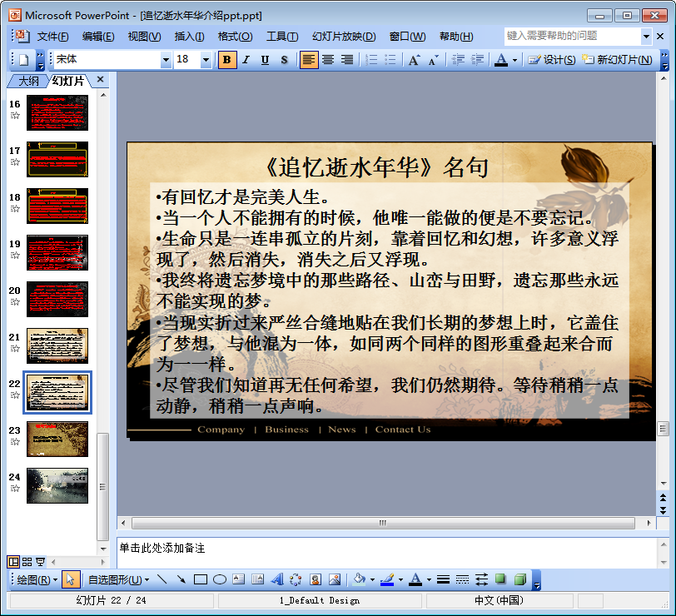This screenshot has width=676, height=616.
Task: Switch to normal view
Action: 13,562
